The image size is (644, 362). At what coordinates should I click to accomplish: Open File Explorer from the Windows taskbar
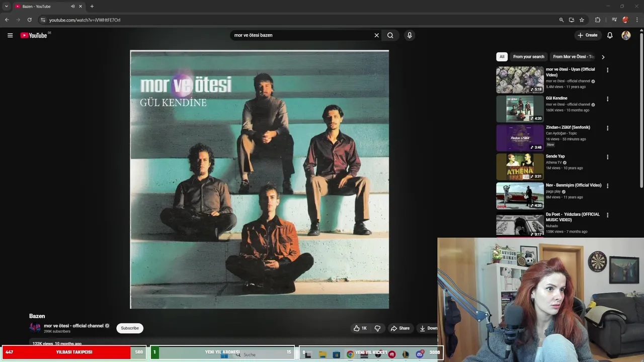click(323, 354)
